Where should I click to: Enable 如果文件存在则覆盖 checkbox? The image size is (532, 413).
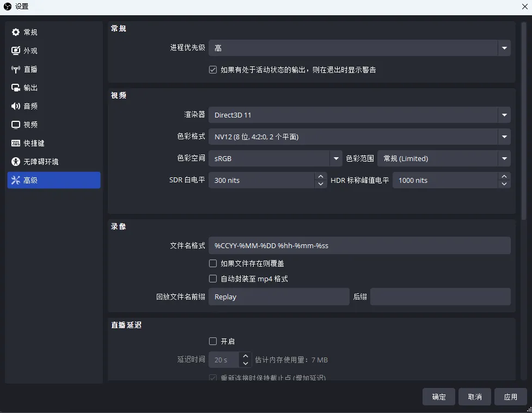coord(213,263)
